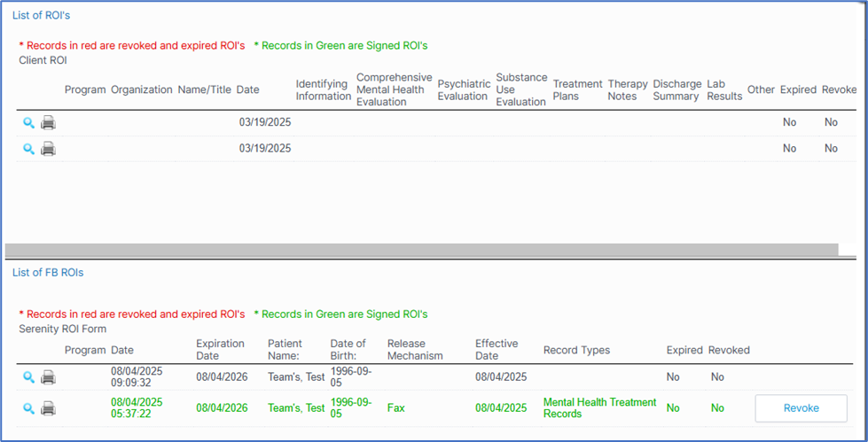Open the List of ROI's heading link
Viewport: 868px width, 442px height.
click(x=42, y=17)
